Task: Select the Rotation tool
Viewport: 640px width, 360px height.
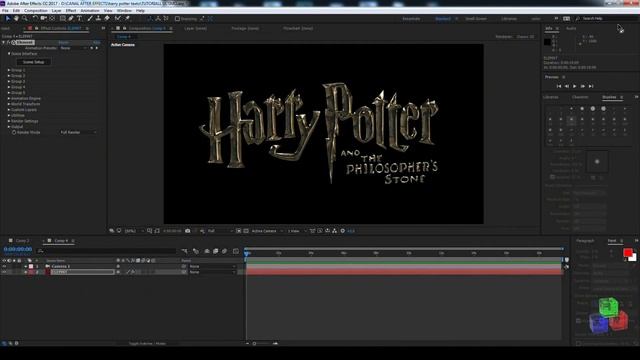Action: 35,18
